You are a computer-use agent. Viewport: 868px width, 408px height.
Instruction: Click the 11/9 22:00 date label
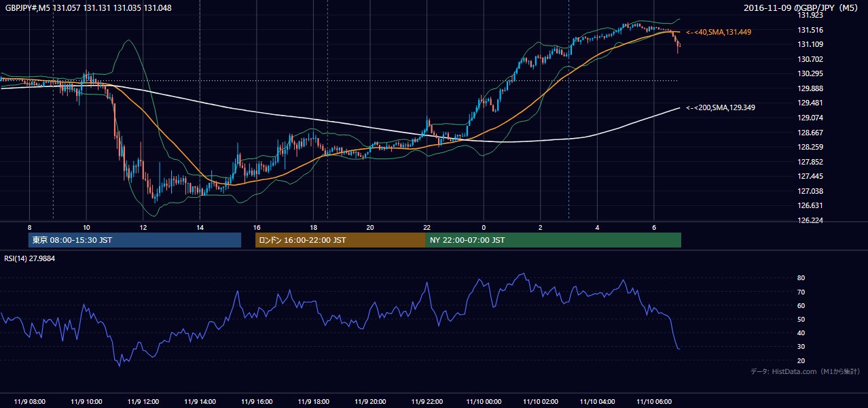[x=427, y=401]
